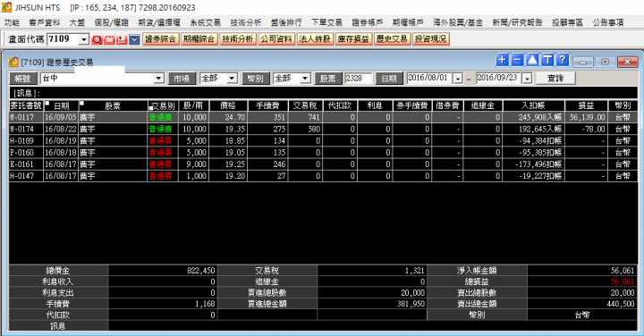The image size is (644, 336).
Task: Click the profit value 56,139.00
Action: (x=588, y=117)
